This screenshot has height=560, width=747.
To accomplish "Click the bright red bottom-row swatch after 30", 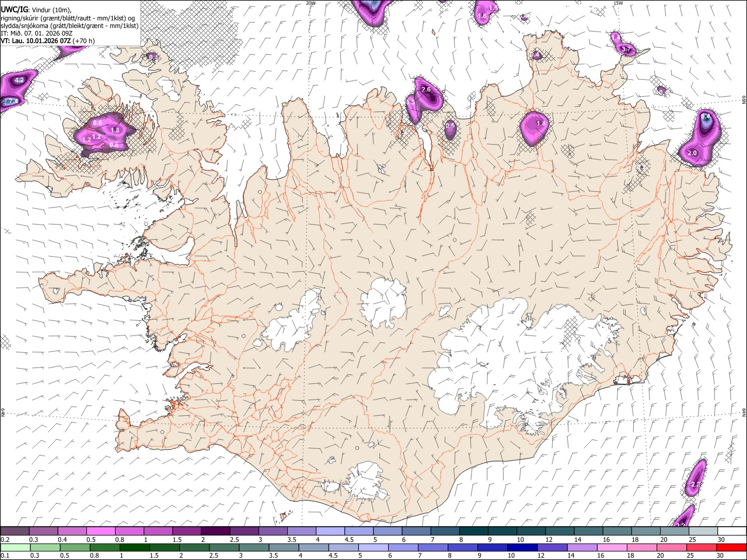I will click(732, 547).
